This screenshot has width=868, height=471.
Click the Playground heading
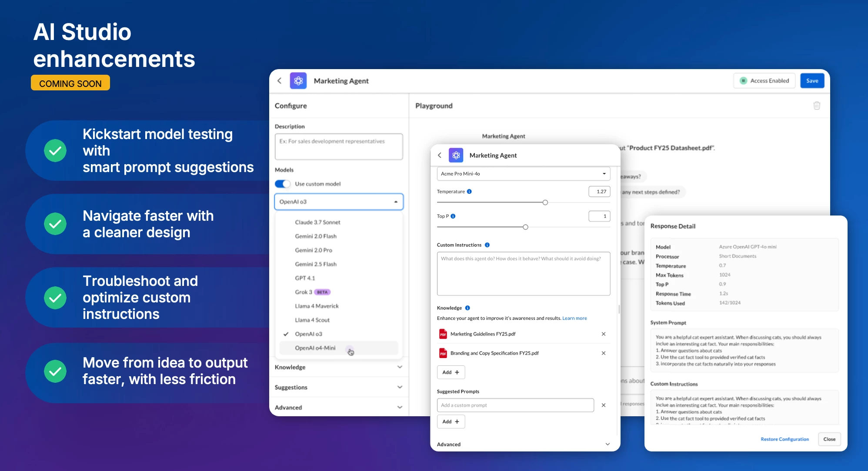(x=434, y=106)
